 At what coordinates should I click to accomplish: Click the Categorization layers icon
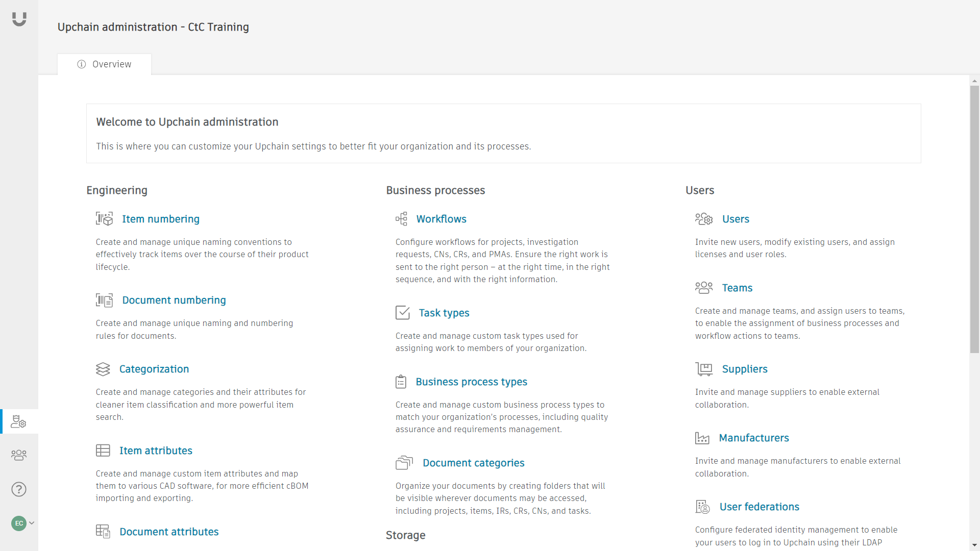point(103,369)
